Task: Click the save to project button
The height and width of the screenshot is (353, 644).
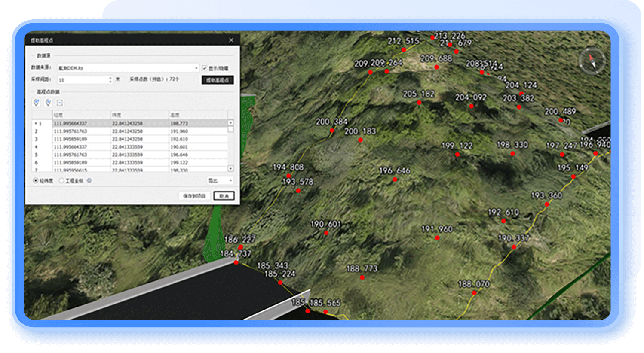Action: pos(194,196)
